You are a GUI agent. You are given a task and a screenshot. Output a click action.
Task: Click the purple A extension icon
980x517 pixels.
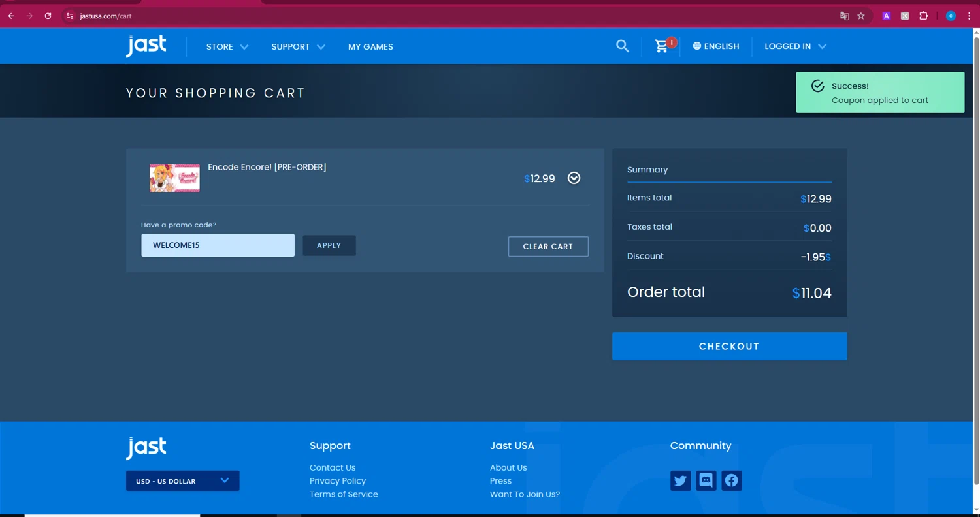pyautogui.click(x=886, y=16)
